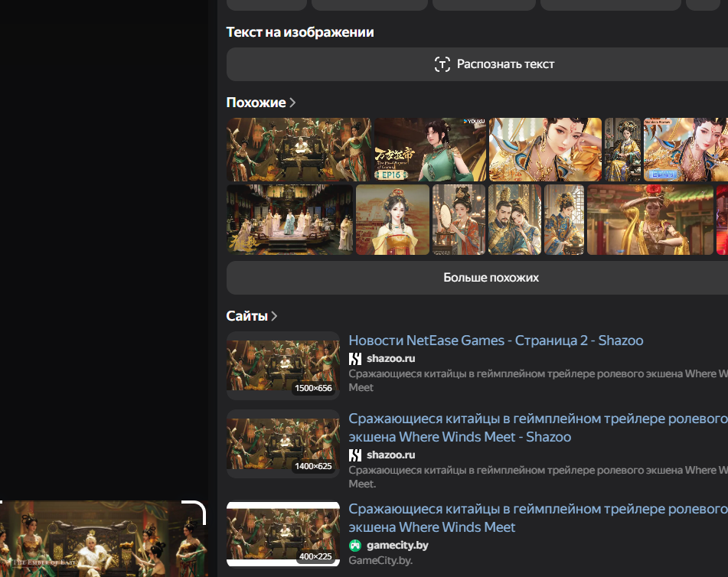
Task: Open Новости NetEase Games Shazoo link
Action: pos(496,341)
